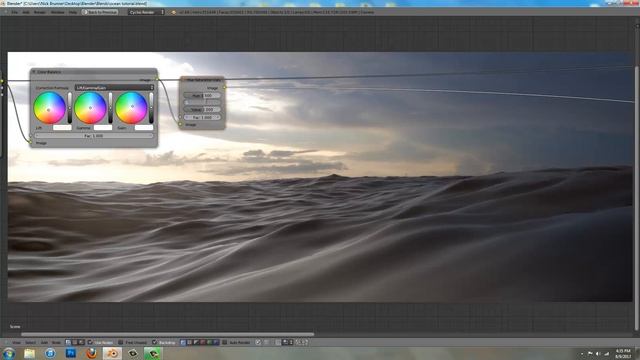Toggle the Use Nodes checkbox
640x360 pixels.
click(90, 342)
